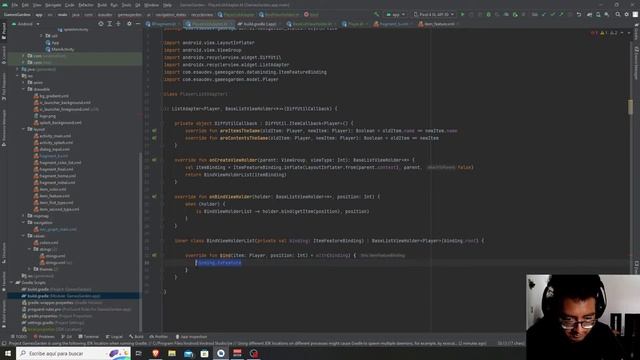Select proguard-rules.pro in Gradle Scripts
This screenshot has width=640, height=360.
click(x=77, y=309)
